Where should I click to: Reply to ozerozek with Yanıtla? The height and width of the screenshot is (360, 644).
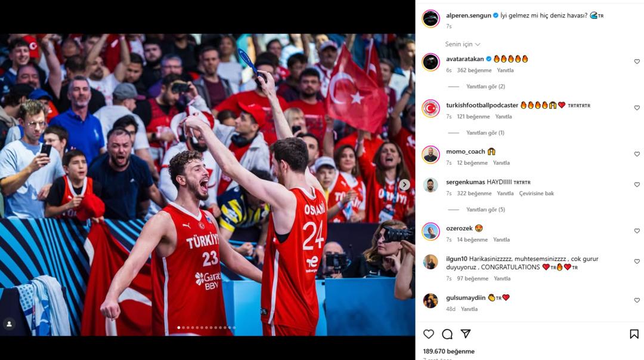click(x=501, y=239)
